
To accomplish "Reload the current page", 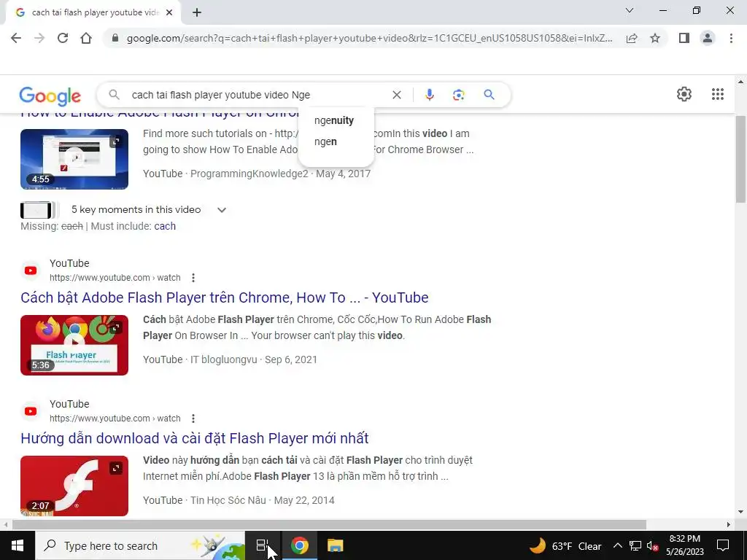I will pos(63,38).
